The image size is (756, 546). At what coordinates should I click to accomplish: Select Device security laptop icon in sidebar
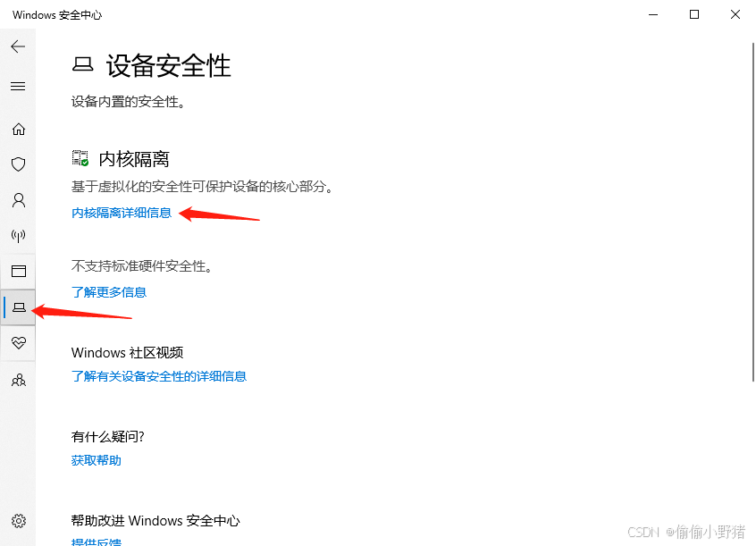tap(19, 307)
